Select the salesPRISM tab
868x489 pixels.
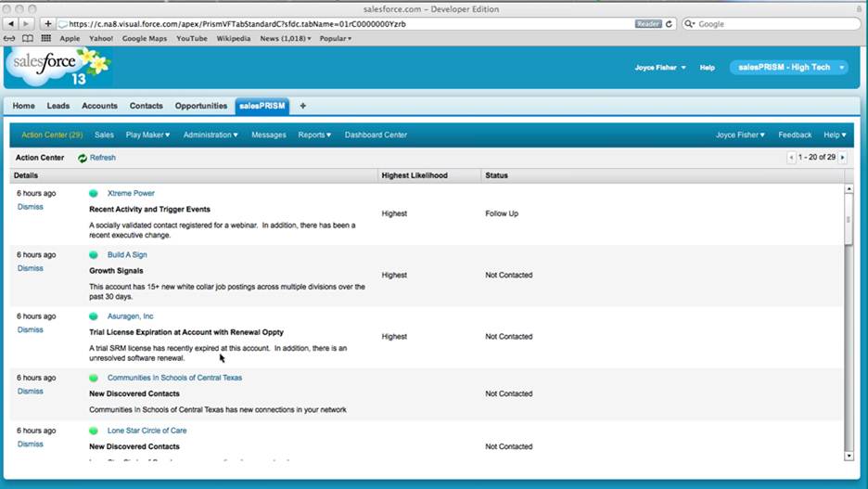tap(262, 106)
